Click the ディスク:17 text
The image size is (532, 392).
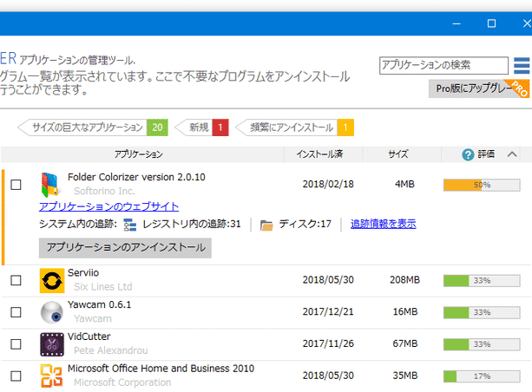tap(305, 224)
